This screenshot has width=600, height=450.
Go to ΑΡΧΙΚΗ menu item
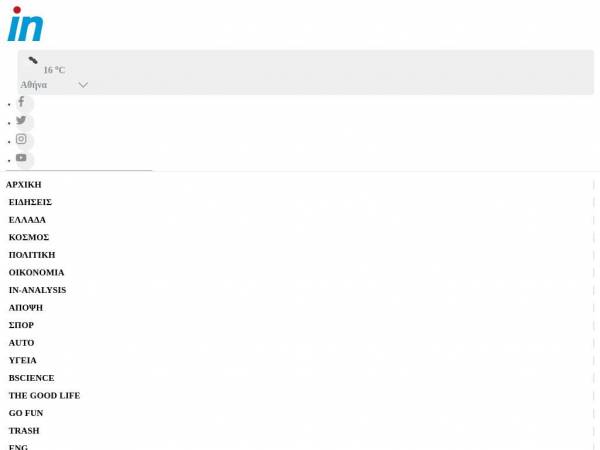click(24, 184)
